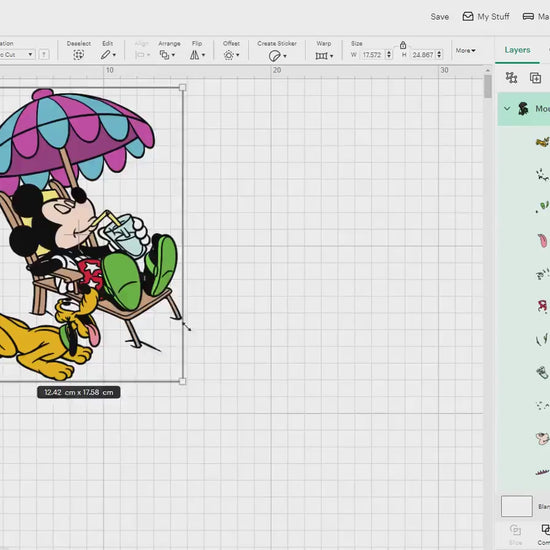Click the height stepper arrows

coord(439,55)
